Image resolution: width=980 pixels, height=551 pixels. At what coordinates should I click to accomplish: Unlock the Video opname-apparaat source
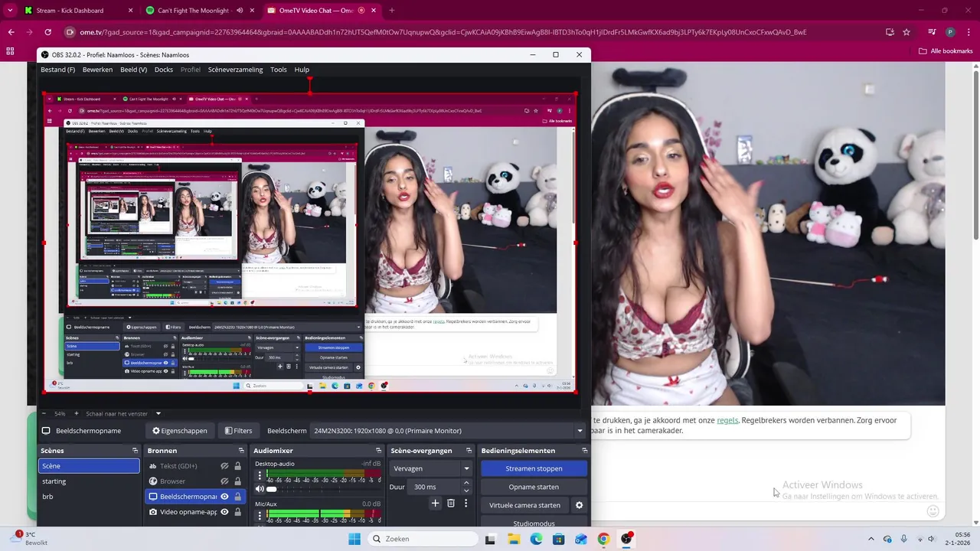click(237, 512)
